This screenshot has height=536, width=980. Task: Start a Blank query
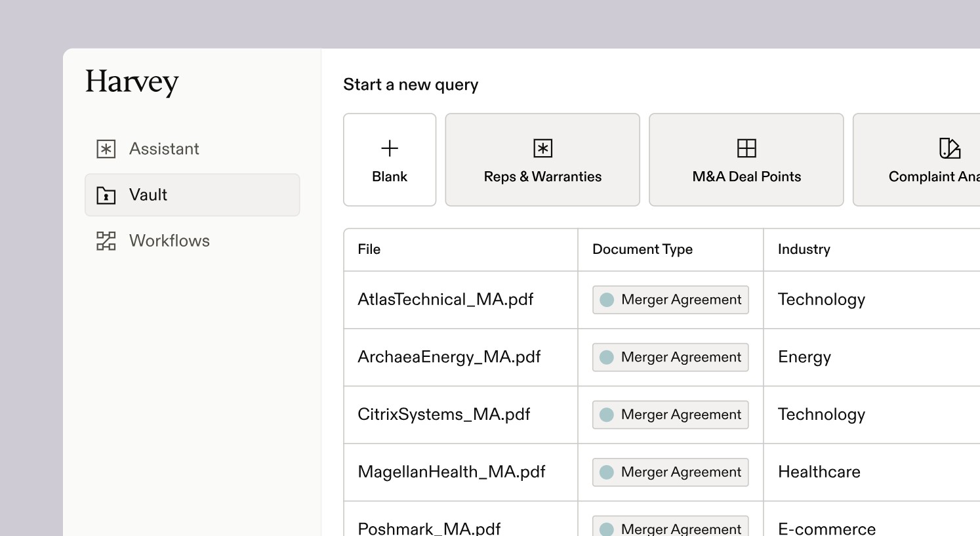pos(390,160)
